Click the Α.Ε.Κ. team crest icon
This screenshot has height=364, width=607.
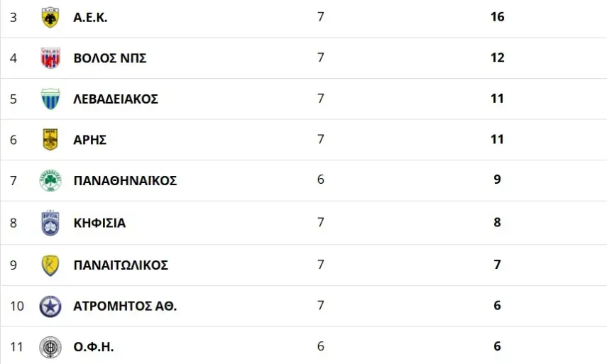(x=50, y=17)
